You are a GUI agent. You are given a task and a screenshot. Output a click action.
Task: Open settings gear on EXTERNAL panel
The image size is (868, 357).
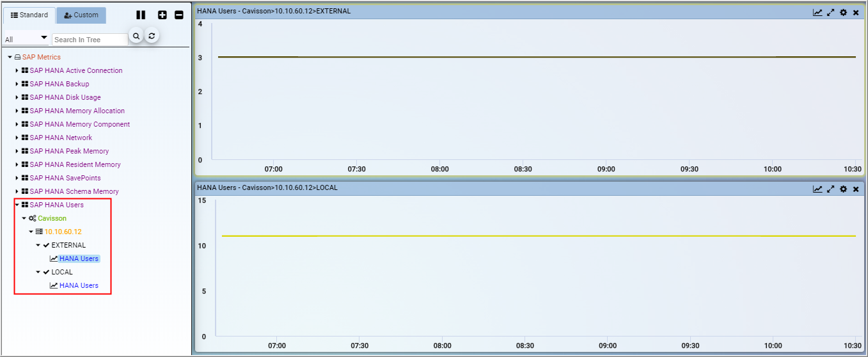(844, 12)
